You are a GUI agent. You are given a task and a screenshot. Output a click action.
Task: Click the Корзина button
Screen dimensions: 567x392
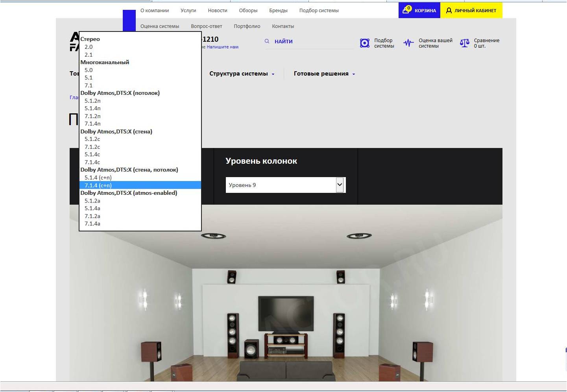(419, 10)
